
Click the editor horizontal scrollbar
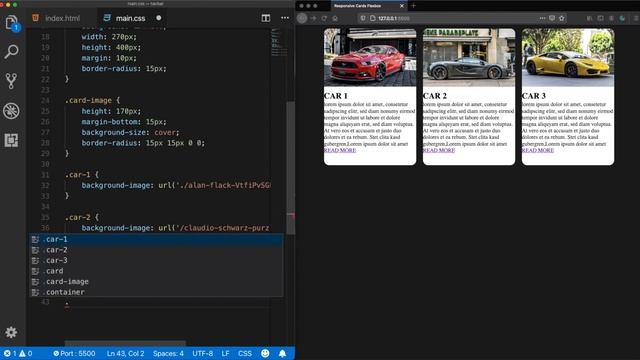[x=125, y=343]
